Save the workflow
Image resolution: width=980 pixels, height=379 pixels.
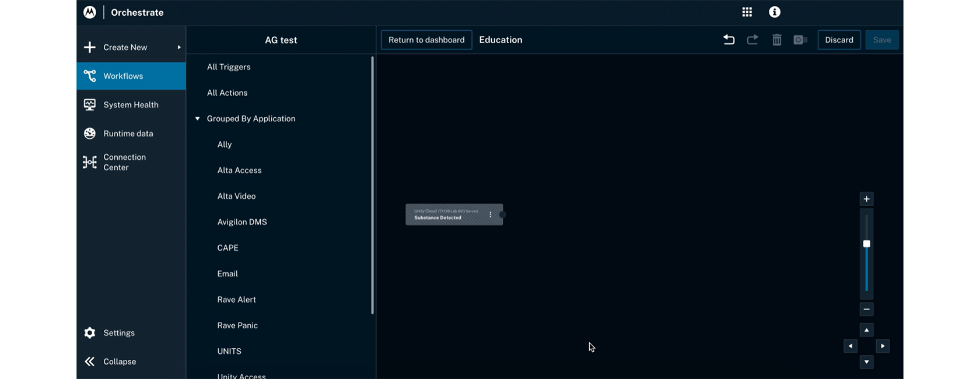pos(882,40)
